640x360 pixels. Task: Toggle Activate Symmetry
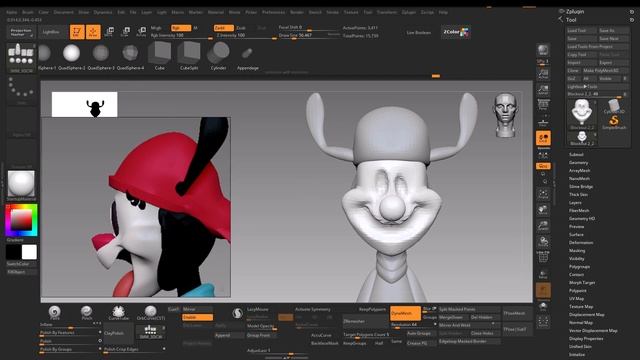tap(313, 309)
